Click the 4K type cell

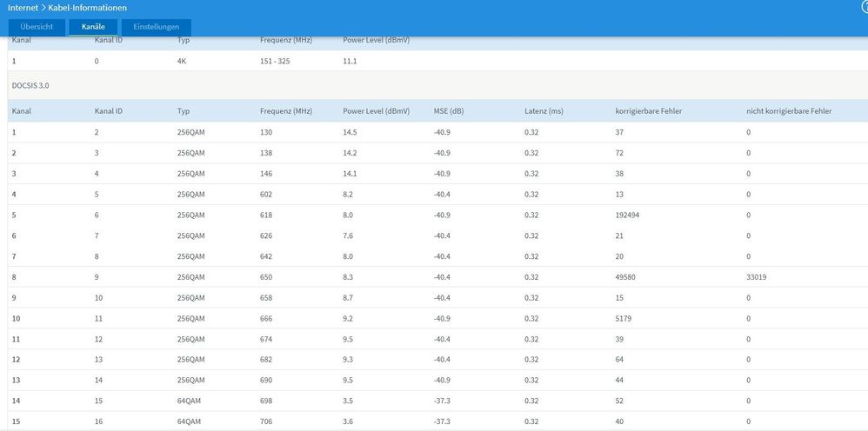click(182, 62)
